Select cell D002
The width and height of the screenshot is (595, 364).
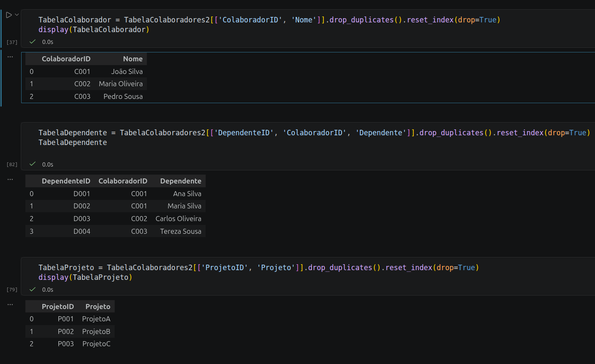82,206
